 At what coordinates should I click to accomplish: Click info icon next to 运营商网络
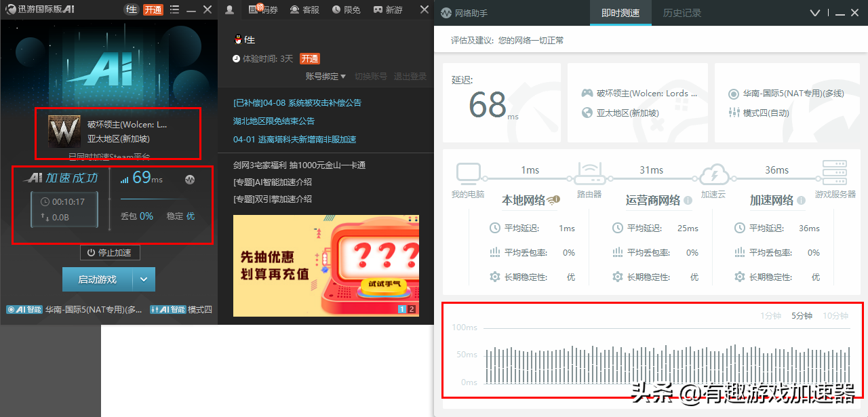[x=688, y=201]
